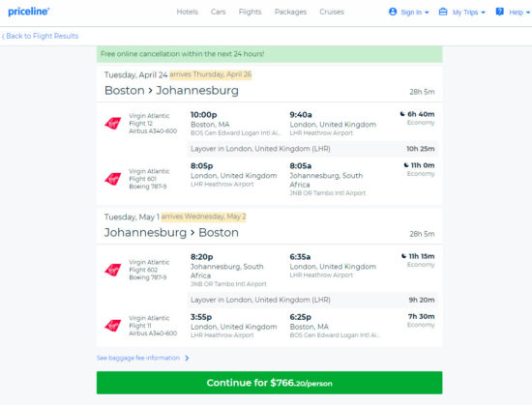Click the Sign In user avatar icon
This screenshot has width=532, height=405.
(393, 12)
